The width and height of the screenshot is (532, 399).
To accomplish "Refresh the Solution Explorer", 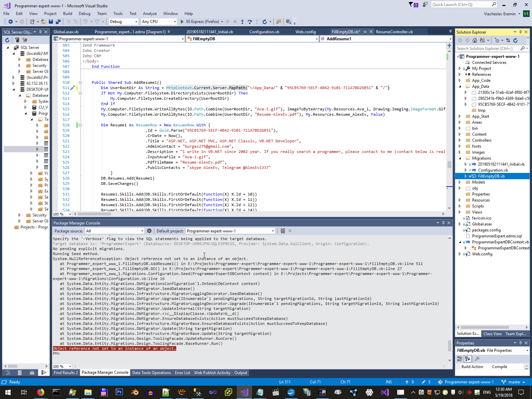I will tap(515, 40).
